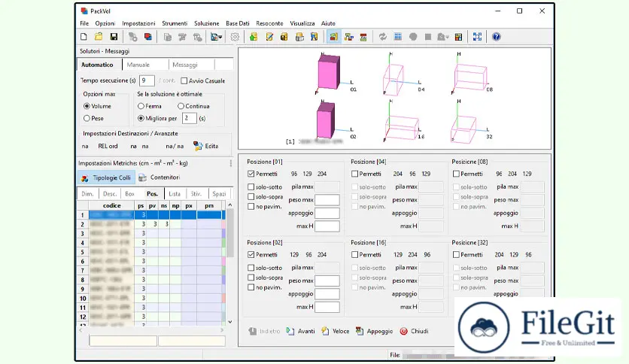Click the colored calculator grid toolbar icon
This screenshot has height=364, width=629.
[x=458, y=37]
